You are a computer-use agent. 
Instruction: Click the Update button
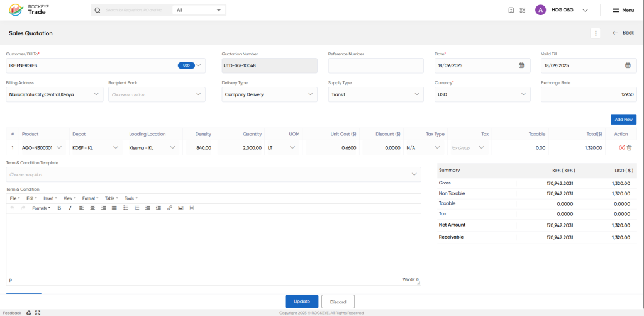click(x=302, y=302)
